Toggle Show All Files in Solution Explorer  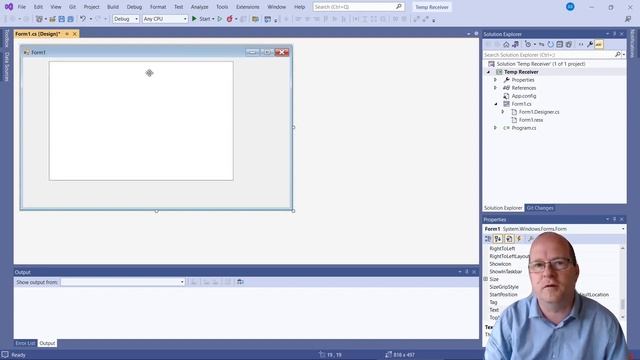(x=569, y=44)
